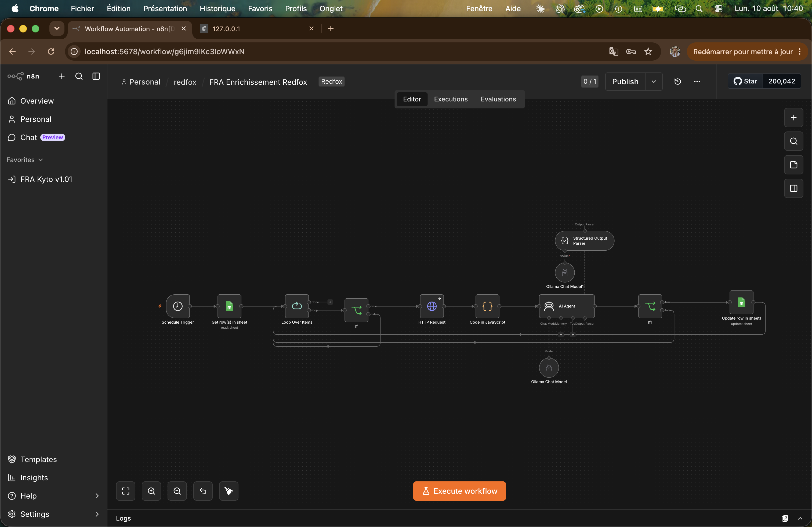Switch to the Evaluations tab
Image resolution: width=812 pixels, height=527 pixels.
[498, 99]
